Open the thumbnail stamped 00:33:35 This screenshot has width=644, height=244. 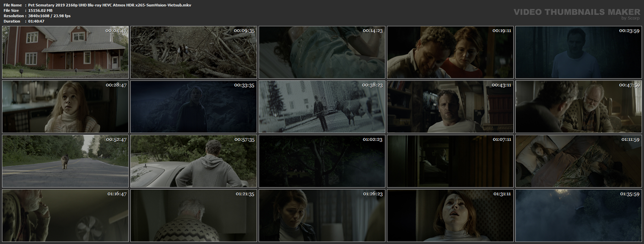[193, 107]
